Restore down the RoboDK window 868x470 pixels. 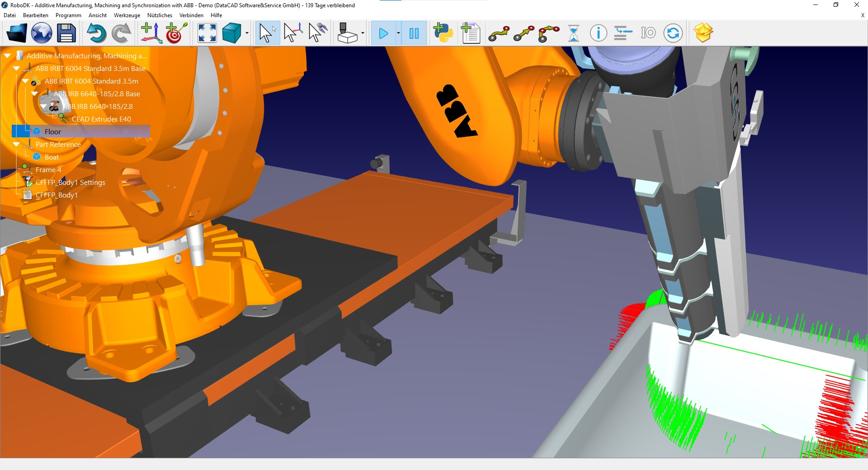(836, 5)
